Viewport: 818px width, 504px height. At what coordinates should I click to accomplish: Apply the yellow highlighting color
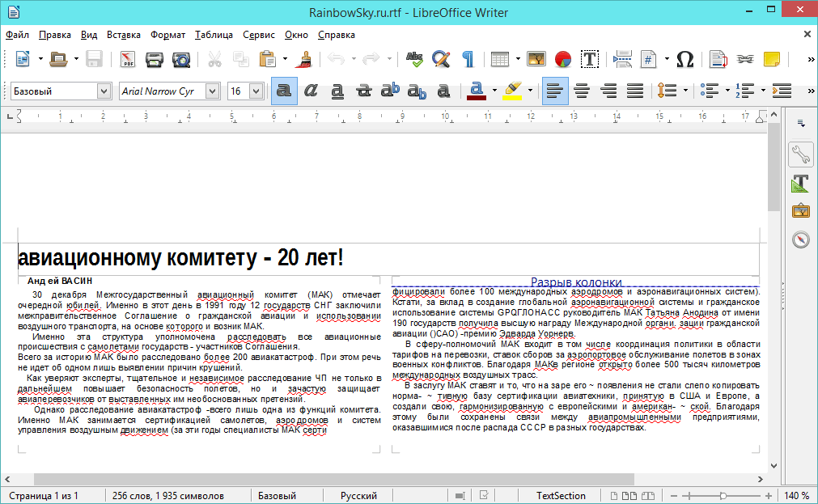click(x=513, y=91)
